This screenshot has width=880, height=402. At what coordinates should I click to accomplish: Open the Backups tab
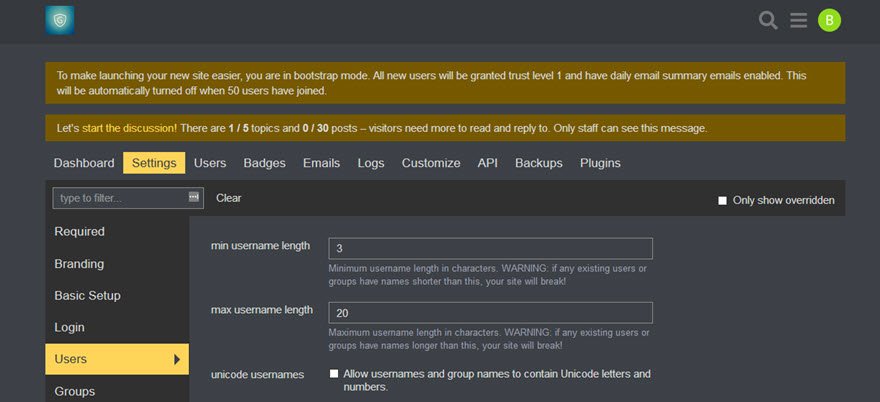click(x=539, y=163)
